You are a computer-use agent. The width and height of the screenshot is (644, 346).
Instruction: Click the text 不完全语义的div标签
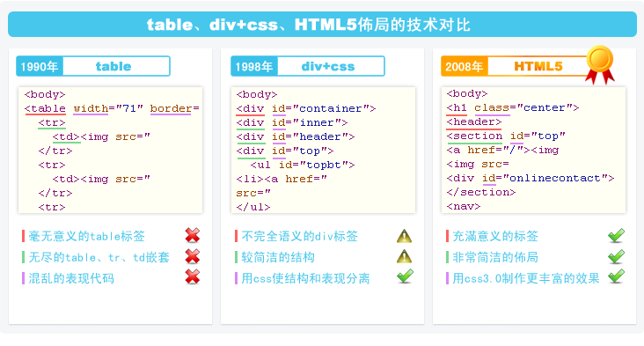(299, 236)
